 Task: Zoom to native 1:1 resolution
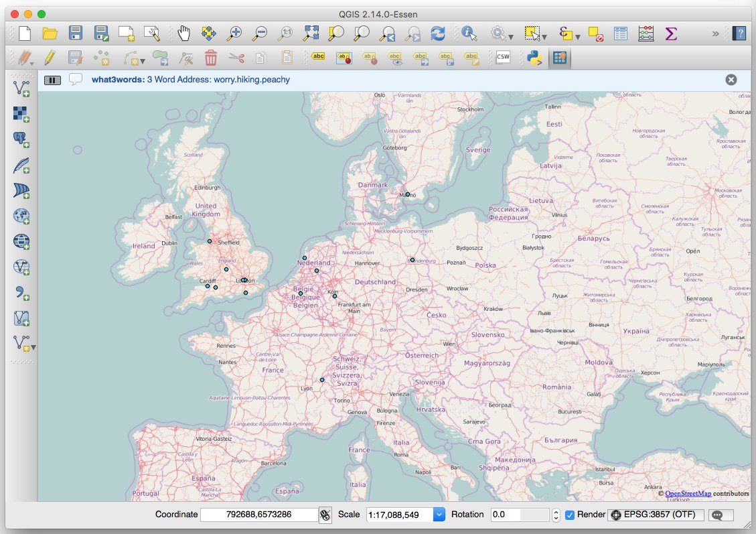point(285,34)
